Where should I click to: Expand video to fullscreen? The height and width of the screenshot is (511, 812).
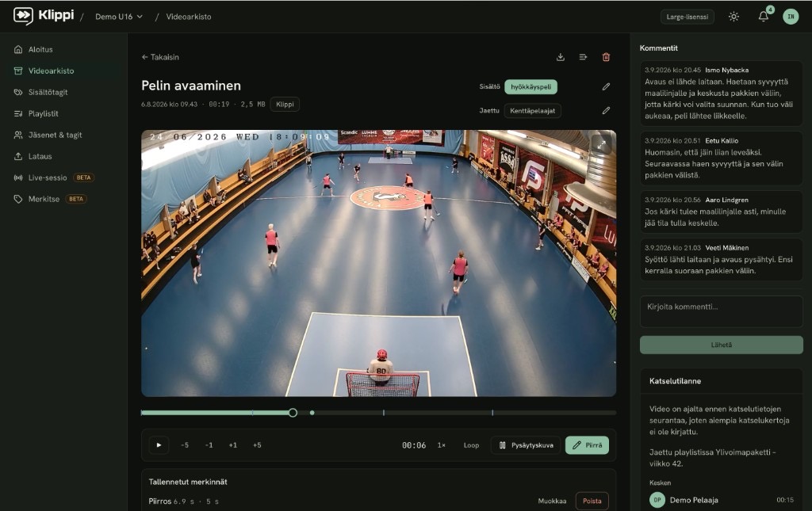coord(601,145)
